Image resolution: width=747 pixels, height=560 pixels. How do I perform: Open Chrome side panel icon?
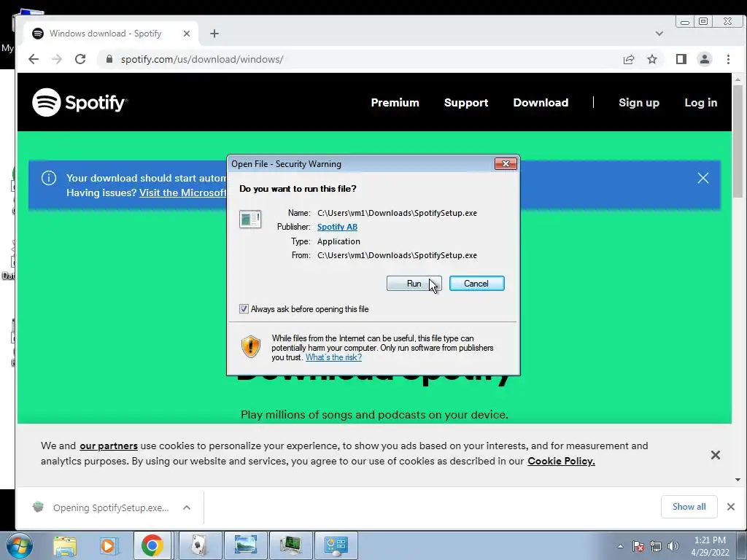(x=681, y=59)
